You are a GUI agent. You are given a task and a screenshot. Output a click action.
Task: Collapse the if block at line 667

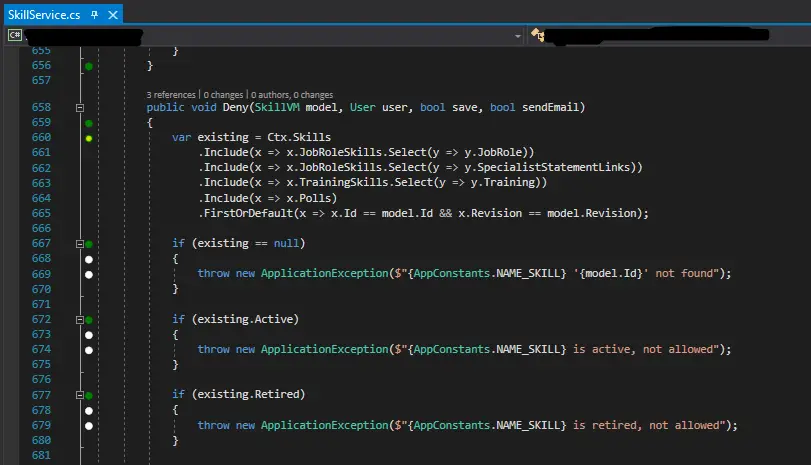[x=80, y=244]
